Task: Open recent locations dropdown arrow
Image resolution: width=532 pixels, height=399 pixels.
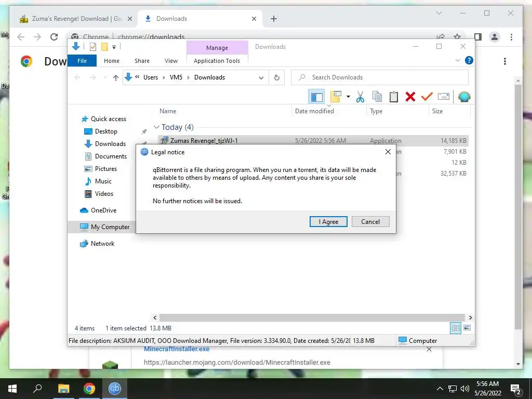Action: pos(105,78)
